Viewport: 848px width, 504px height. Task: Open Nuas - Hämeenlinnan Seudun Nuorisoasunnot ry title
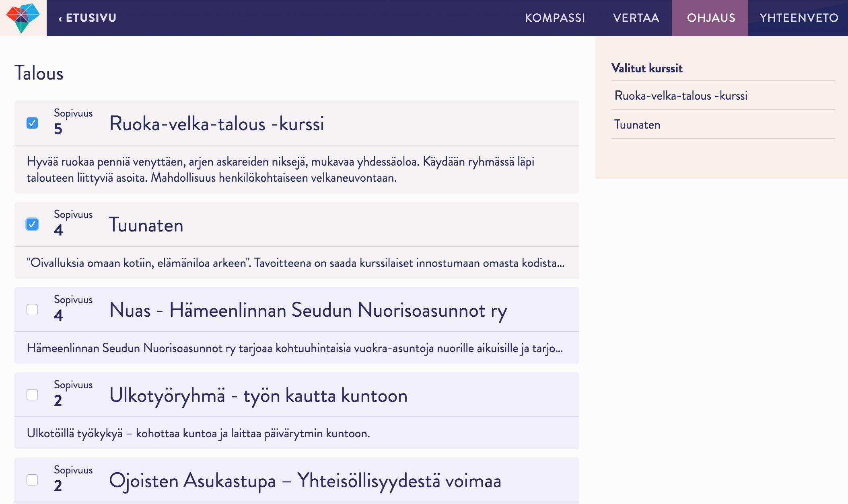click(x=308, y=311)
